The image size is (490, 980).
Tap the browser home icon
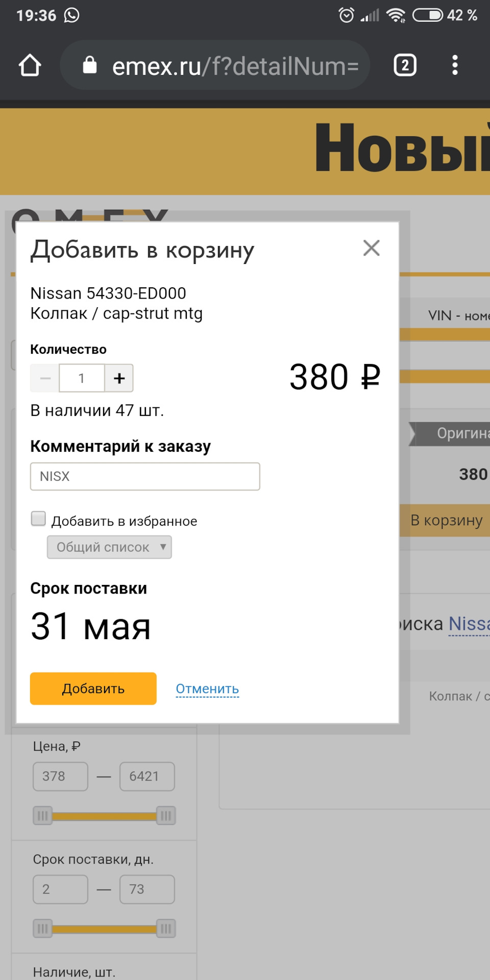pos(30,65)
